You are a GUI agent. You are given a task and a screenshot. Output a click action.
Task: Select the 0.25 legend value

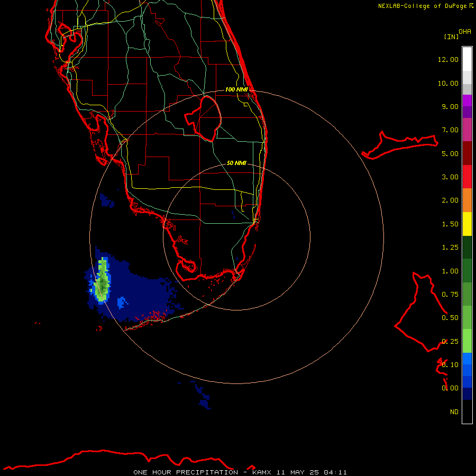click(450, 342)
